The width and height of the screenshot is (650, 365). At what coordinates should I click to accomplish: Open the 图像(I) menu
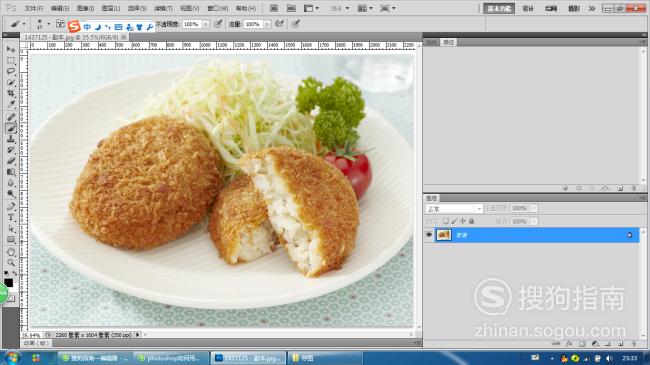pyautogui.click(x=85, y=8)
